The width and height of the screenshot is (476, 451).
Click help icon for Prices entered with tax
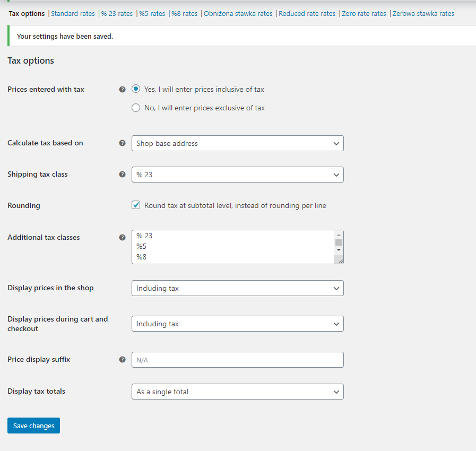(123, 90)
